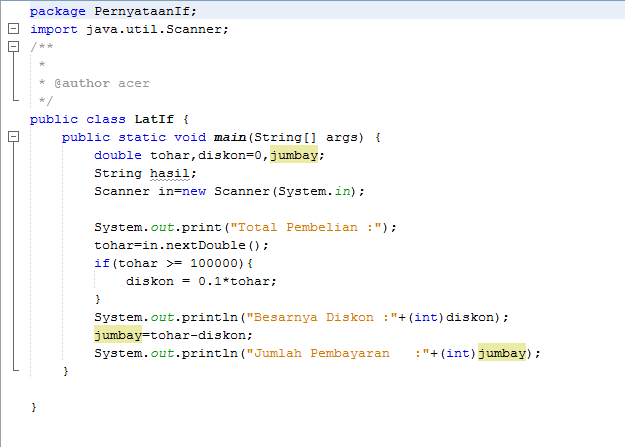Image resolution: width=625 pixels, height=447 pixels.
Task: Collapse the import statement fold marker
Action: (x=14, y=29)
